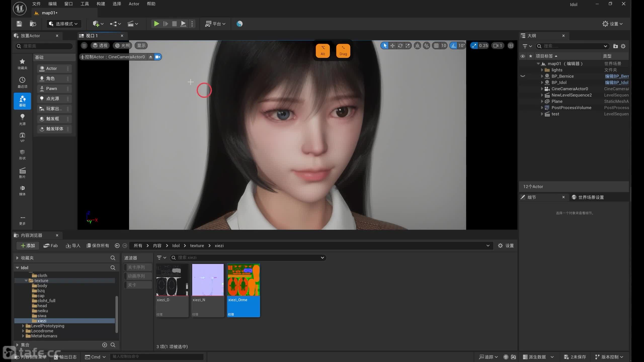This screenshot has height=362, width=644.
Task: Toggle grid snapping in the viewport
Action: 436,46
